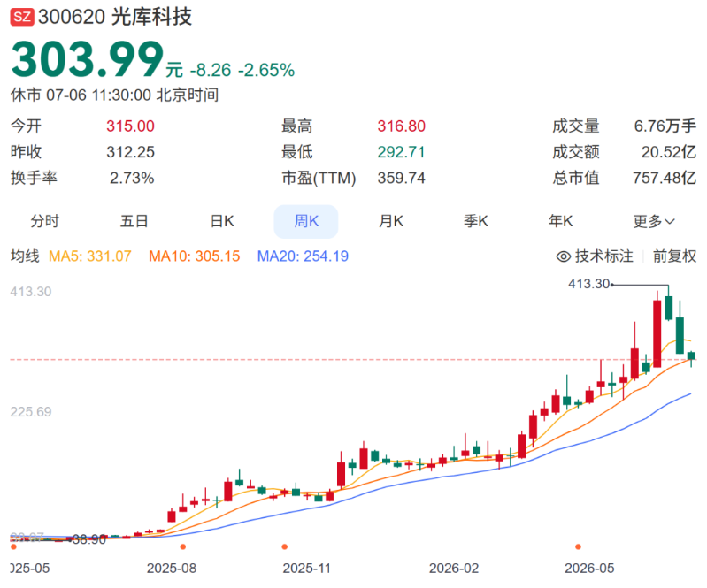Click the 2025-11 x-axis date label
Viewport: 707px width, 588px height.
pos(307,569)
